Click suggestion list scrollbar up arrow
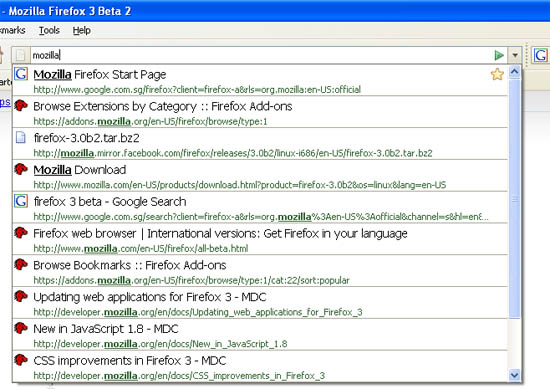 point(515,72)
